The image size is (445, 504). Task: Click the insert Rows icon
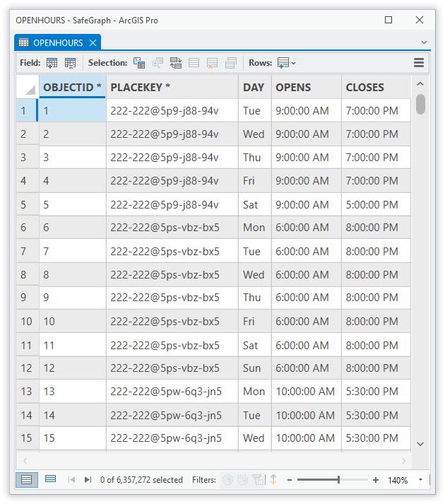pyautogui.click(x=283, y=63)
